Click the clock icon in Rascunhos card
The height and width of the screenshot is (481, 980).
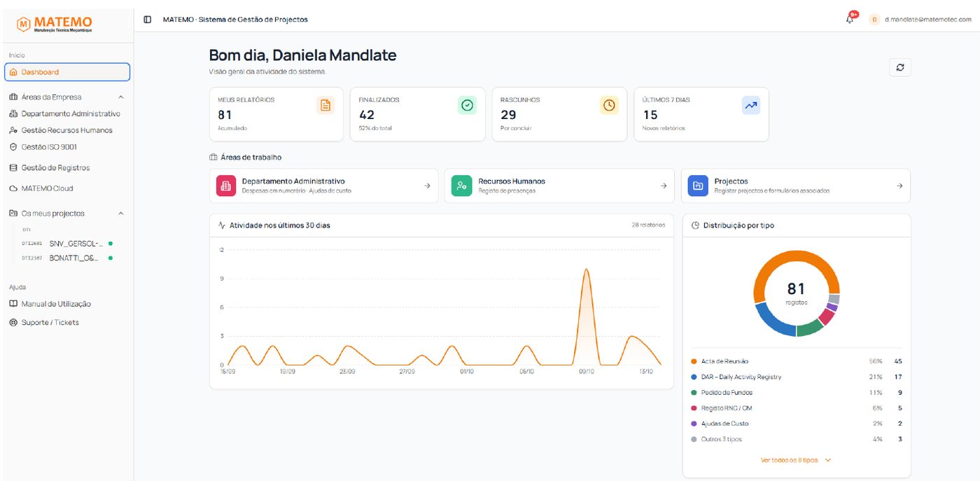(x=609, y=105)
